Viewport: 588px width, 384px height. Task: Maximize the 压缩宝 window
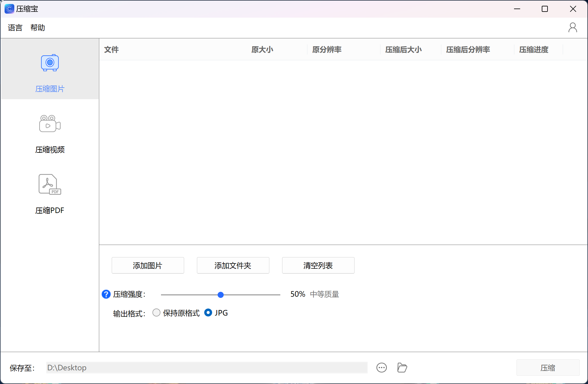pyautogui.click(x=545, y=9)
